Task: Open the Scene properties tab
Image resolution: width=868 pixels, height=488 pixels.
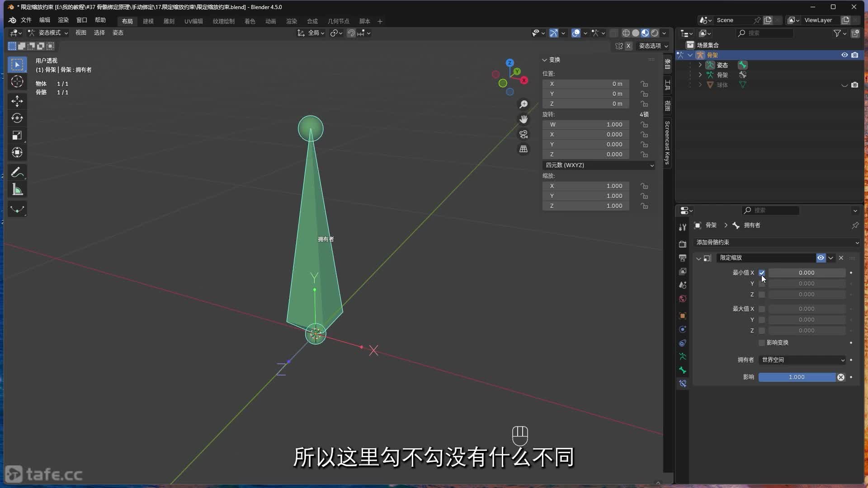Action: point(683,285)
